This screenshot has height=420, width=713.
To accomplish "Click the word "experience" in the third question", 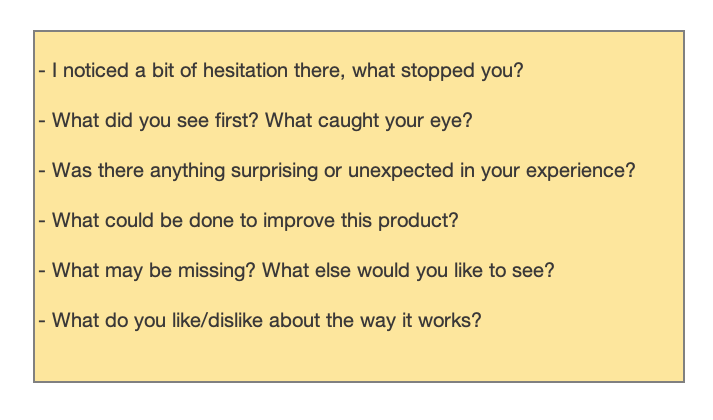I will [x=580, y=170].
